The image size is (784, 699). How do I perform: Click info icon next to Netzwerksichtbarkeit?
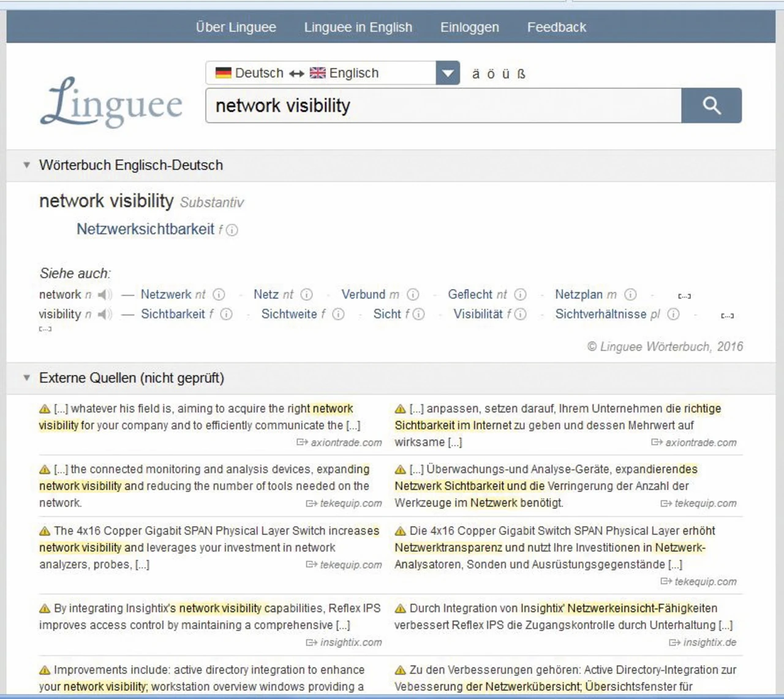click(x=232, y=230)
